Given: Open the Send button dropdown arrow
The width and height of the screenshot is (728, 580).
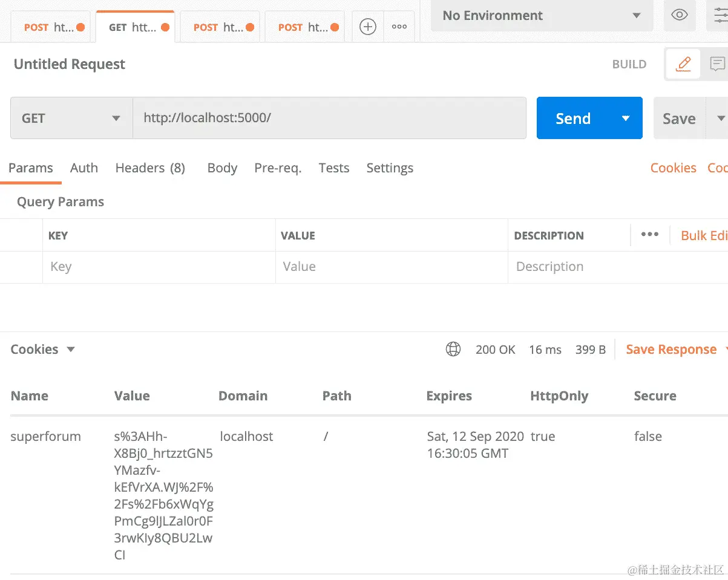Looking at the screenshot, I should click(625, 118).
